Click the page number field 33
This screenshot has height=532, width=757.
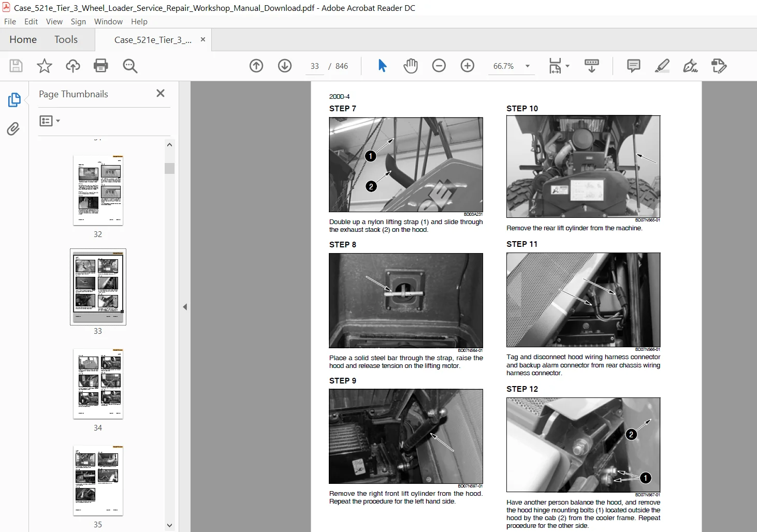click(x=315, y=66)
